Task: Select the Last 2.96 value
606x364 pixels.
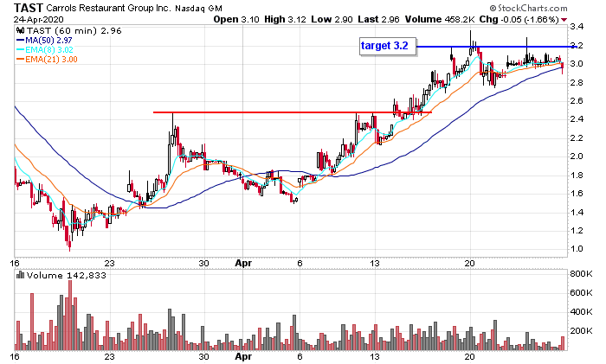Action: coord(378,19)
